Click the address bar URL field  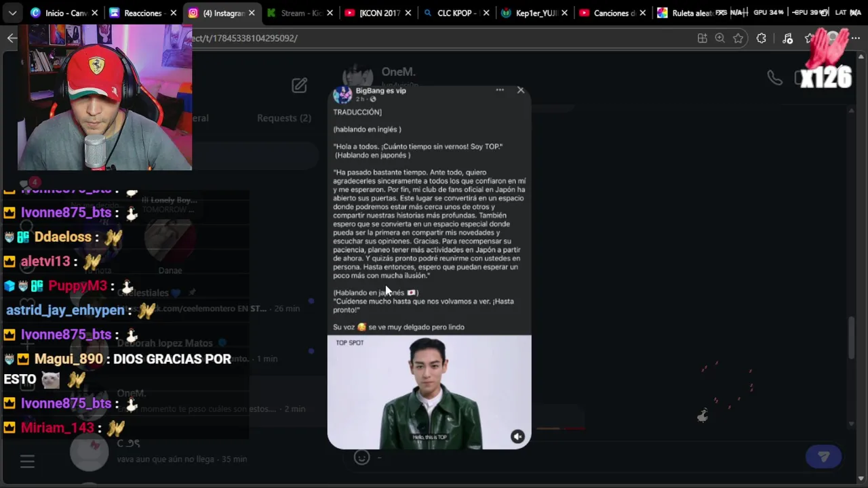[441, 39]
